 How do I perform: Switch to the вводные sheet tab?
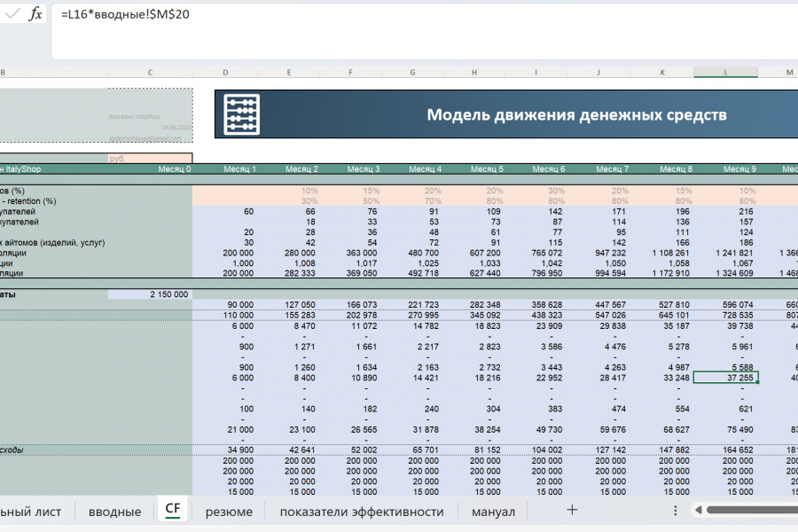(x=114, y=512)
